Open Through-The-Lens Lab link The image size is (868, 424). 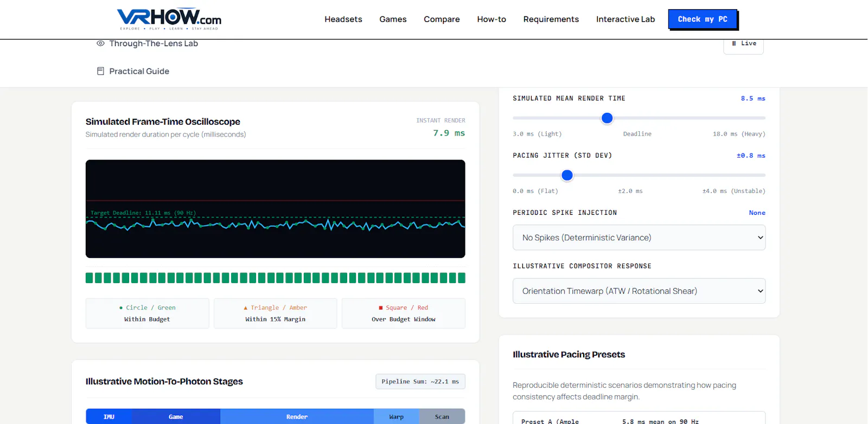154,43
